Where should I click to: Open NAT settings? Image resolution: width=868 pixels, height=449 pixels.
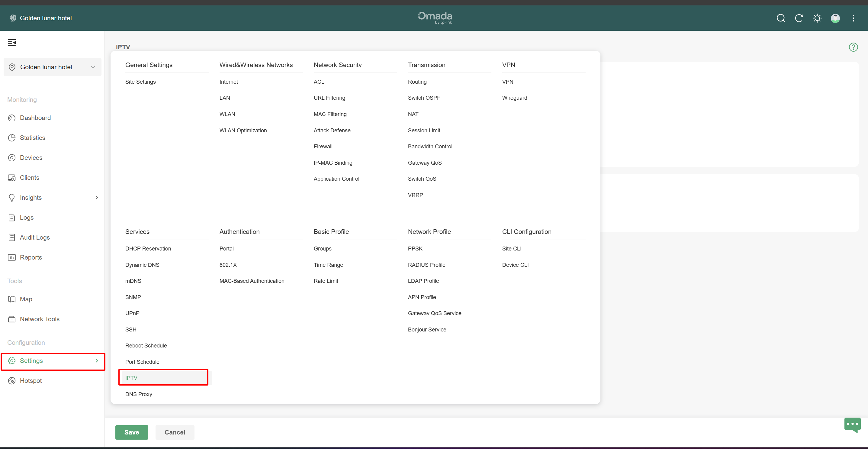point(413,114)
